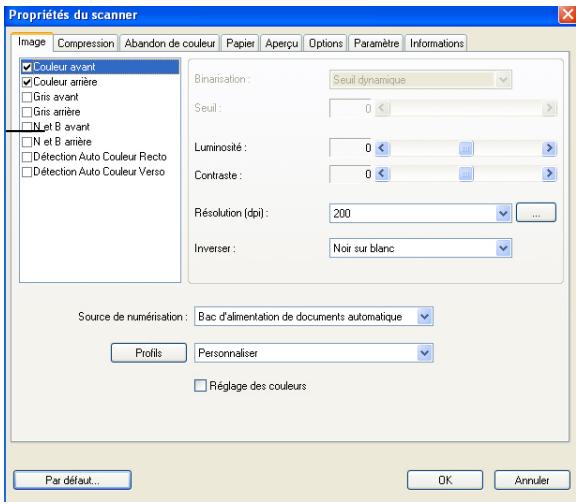This screenshot has height=504, width=576.
Task: Click the Luminosité increase arrow
Action: pyautogui.click(x=550, y=148)
